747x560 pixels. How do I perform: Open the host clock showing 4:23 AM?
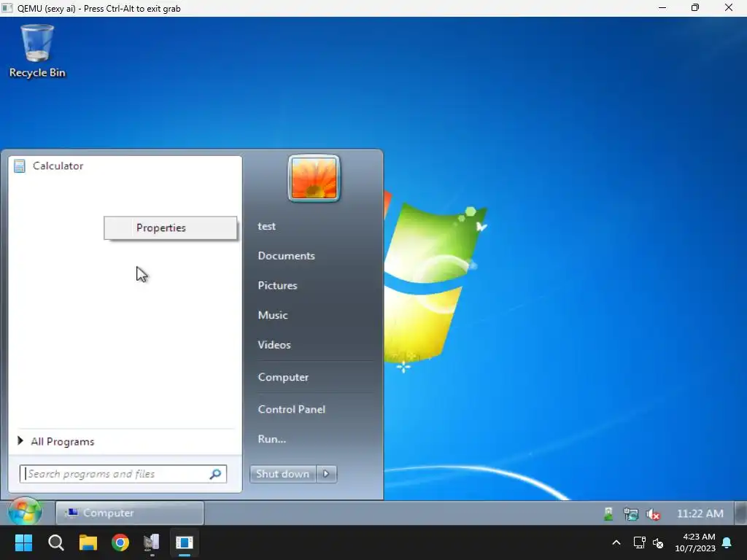pyautogui.click(x=695, y=542)
